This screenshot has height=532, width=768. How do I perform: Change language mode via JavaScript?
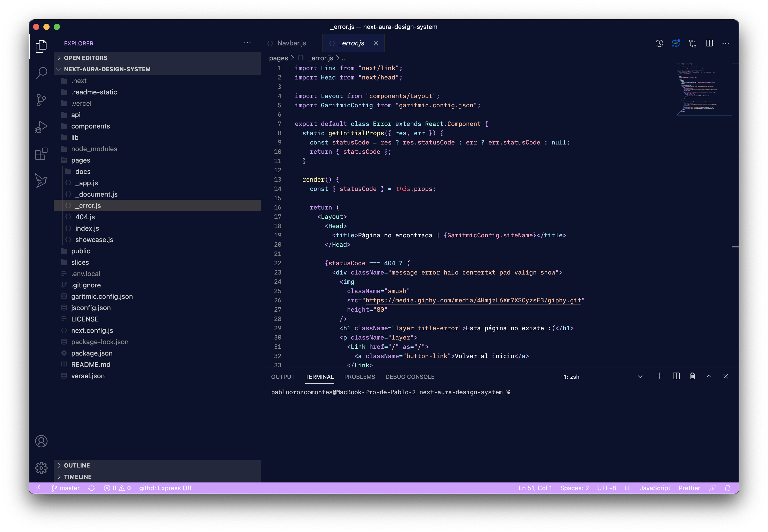click(655, 488)
